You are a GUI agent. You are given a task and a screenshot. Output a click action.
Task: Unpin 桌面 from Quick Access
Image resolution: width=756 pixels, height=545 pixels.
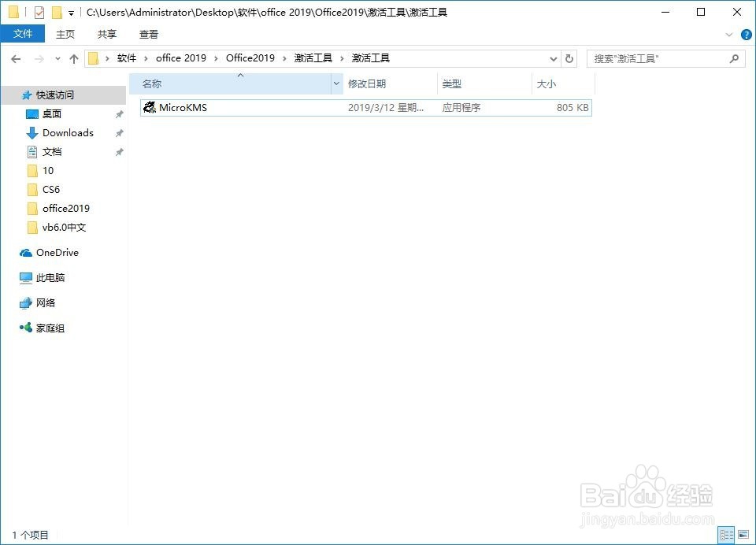(x=118, y=113)
